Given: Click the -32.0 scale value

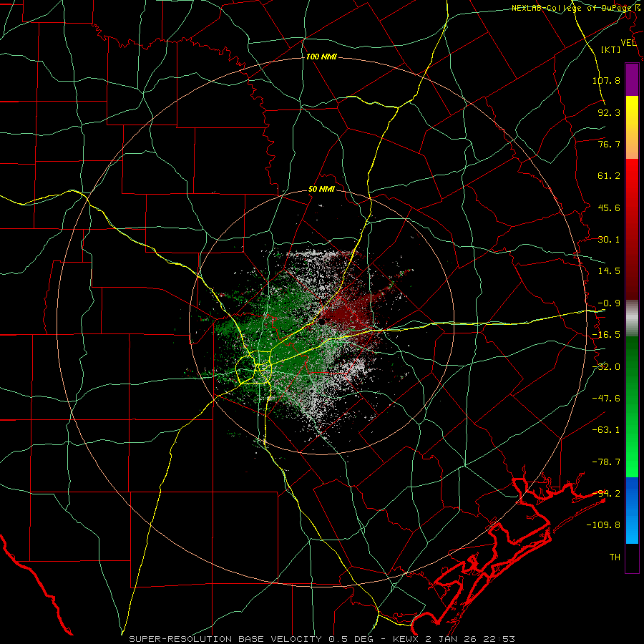Looking at the screenshot, I should (606, 367).
